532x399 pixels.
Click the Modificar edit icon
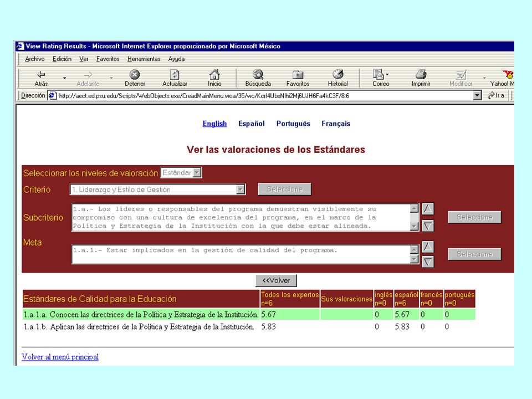[461, 75]
